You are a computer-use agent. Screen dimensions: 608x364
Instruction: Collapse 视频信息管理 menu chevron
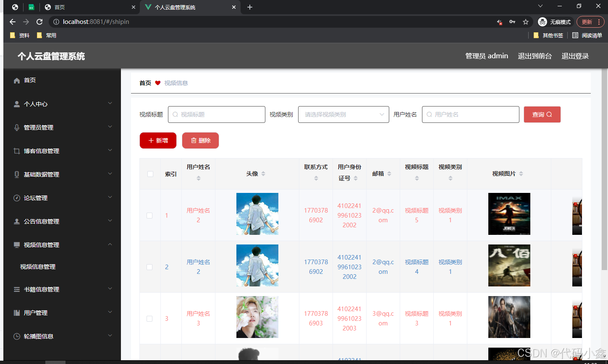click(110, 244)
